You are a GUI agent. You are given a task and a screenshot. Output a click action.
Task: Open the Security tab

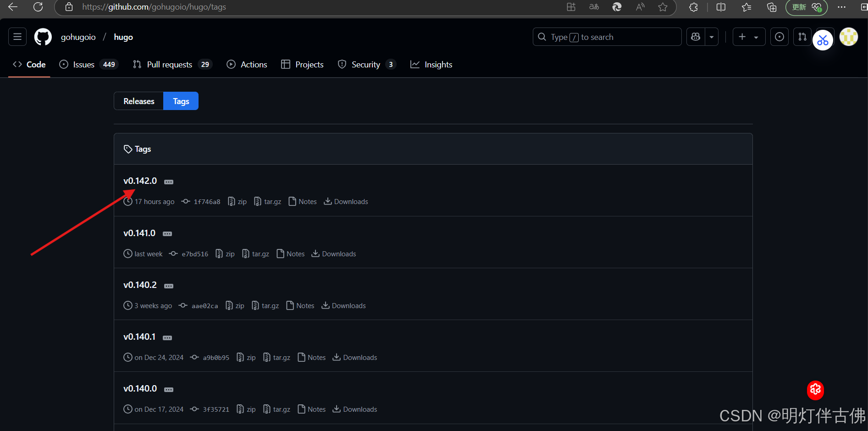[367, 64]
